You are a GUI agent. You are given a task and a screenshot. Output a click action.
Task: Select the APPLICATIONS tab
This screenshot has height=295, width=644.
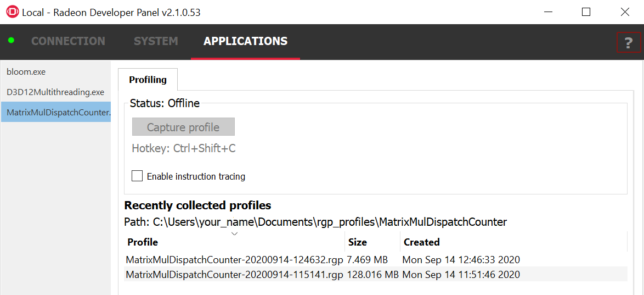point(245,41)
